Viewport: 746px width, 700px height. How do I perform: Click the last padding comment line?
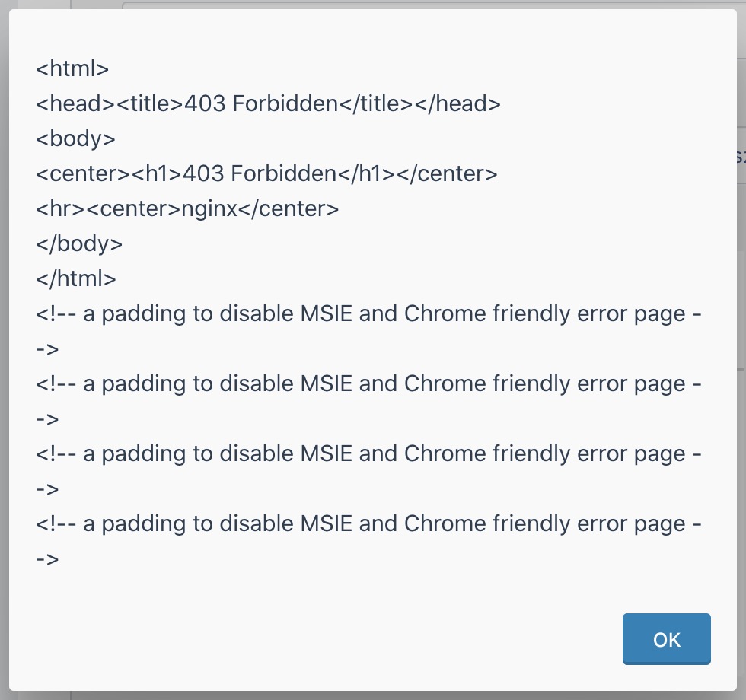(x=368, y=523)
